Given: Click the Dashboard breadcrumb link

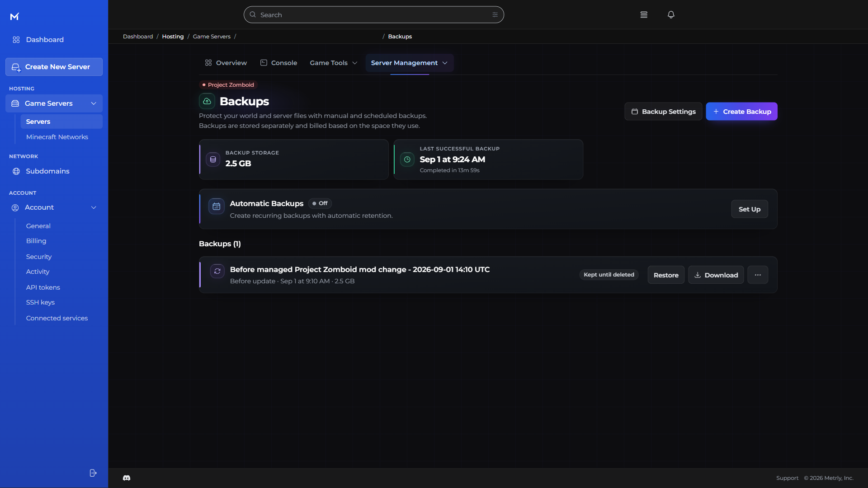Looking at the screenshot, I should pyautogui.click(x=138, y=37).
